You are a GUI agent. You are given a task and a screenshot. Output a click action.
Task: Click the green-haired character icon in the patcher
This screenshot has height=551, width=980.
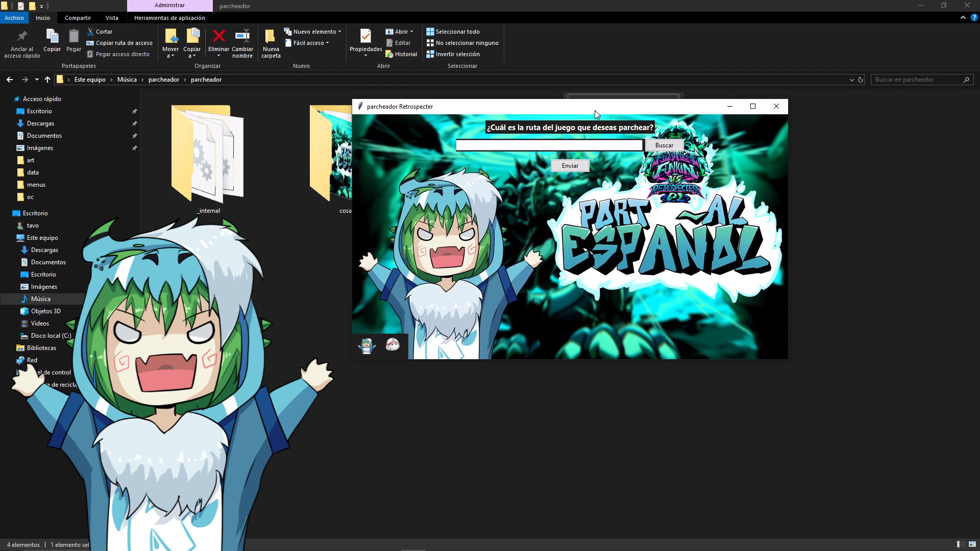366,346
